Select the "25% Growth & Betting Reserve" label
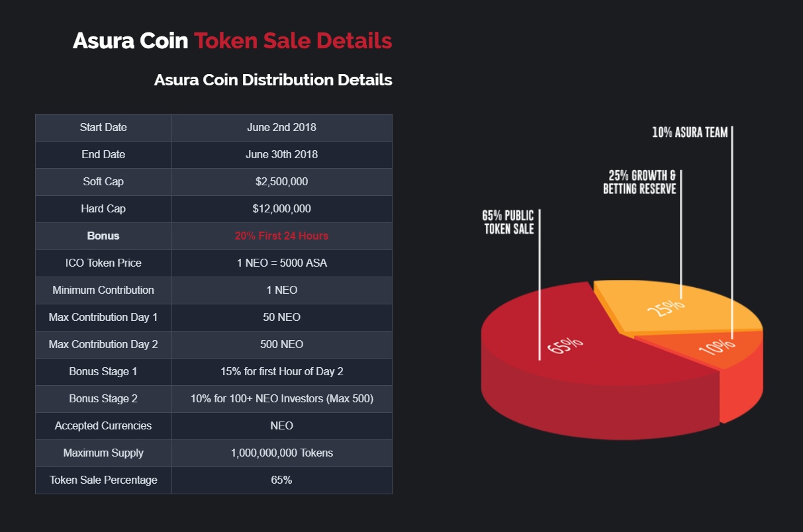This screenshot has height=532, width=803. coord(639,182)
